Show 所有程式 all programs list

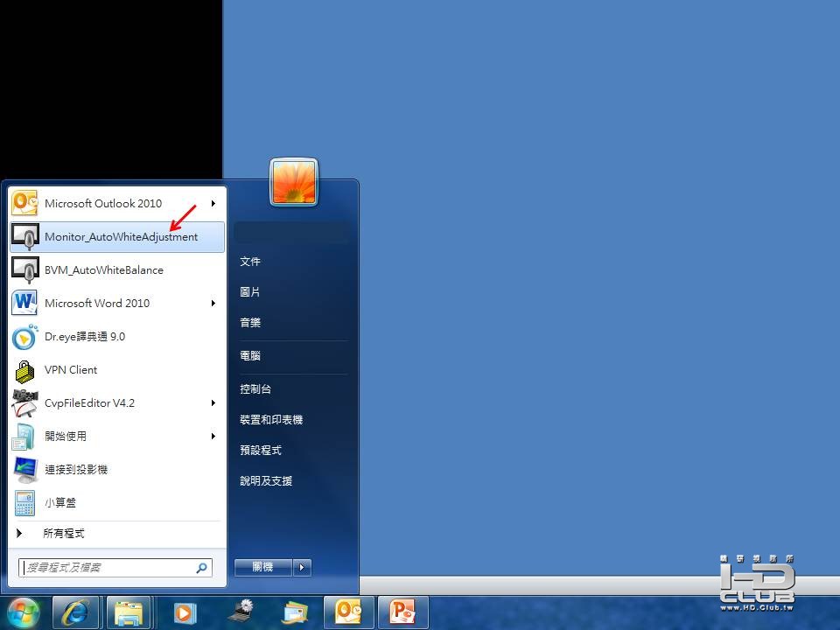pyautogui.click(x=117, y=533)
